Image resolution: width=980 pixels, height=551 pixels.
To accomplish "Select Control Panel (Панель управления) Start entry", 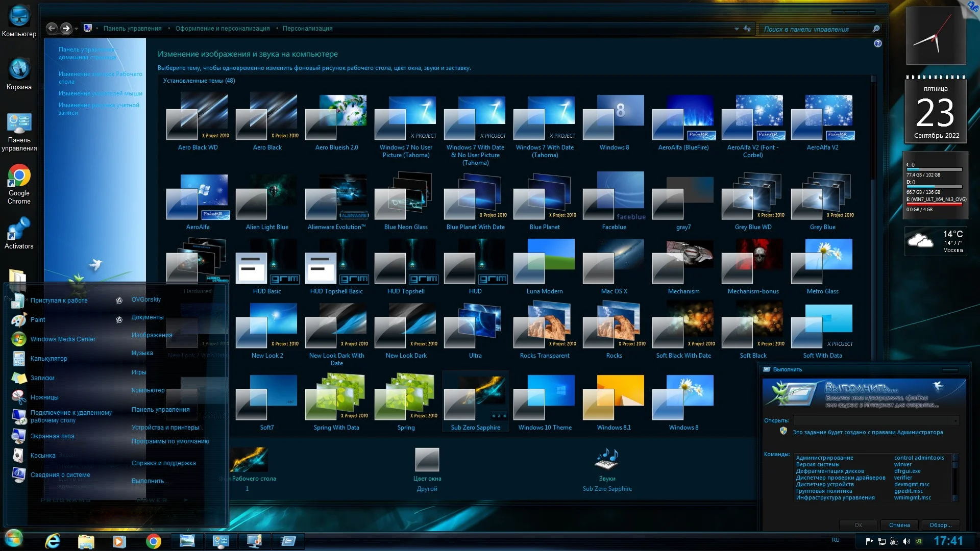I will tap(160, 410).
